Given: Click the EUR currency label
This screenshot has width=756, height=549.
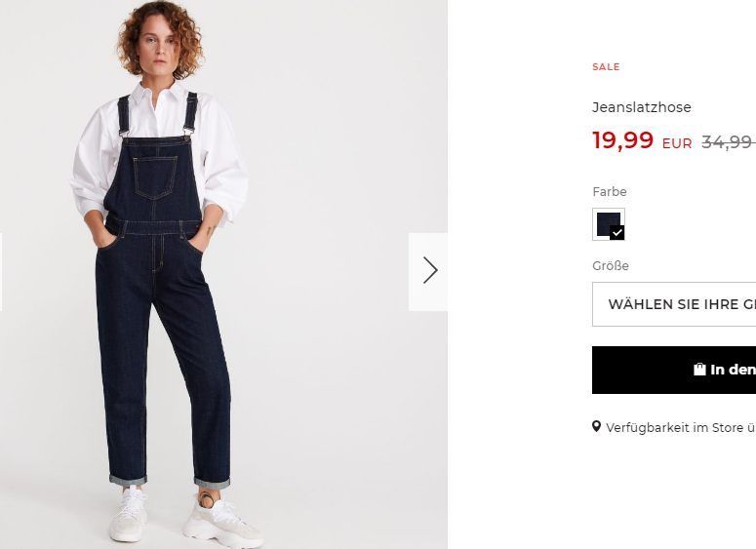Looking at the screenshot, I should point(677,143).
